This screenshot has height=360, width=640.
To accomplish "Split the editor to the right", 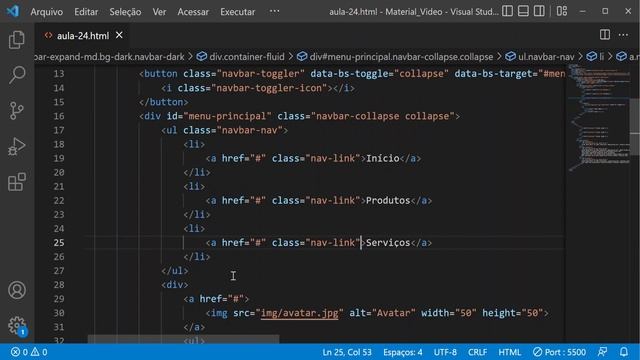I will coord(605,35).
